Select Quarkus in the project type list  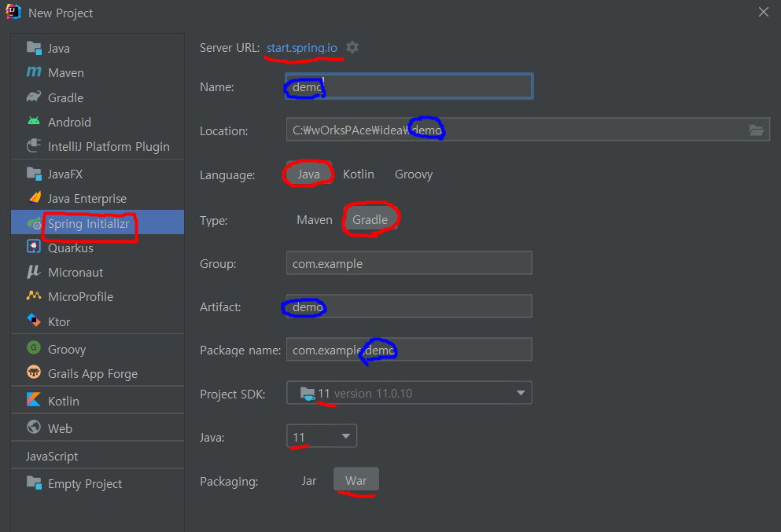pos(98,248)
